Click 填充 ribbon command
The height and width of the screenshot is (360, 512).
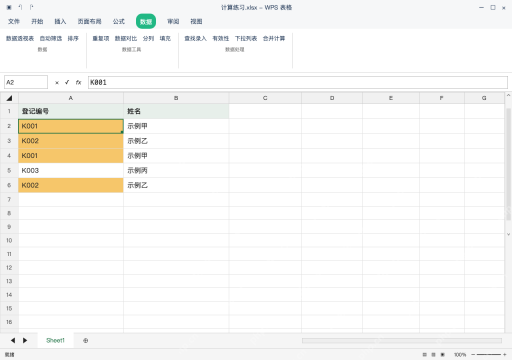(165, 38)
